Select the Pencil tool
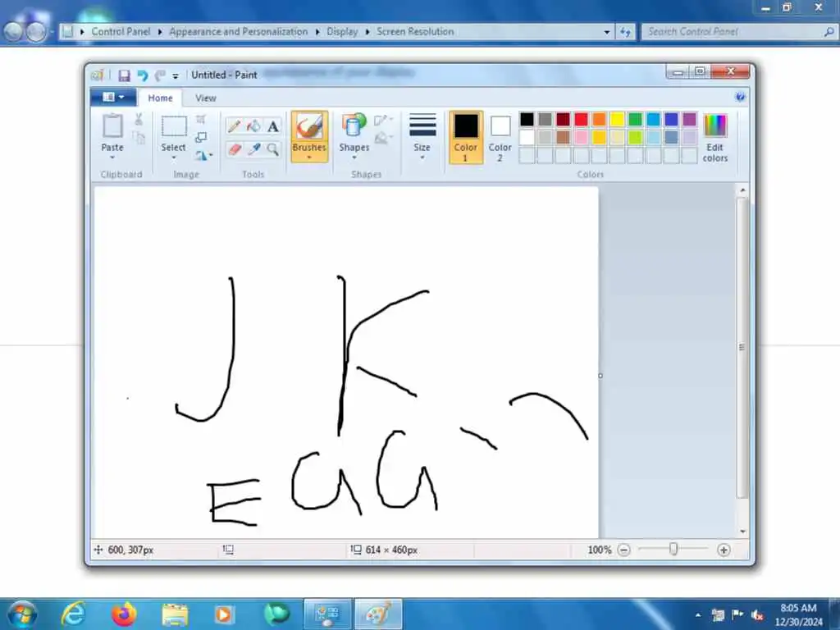Viewport: 840px width, 630px height. [234, 126]
